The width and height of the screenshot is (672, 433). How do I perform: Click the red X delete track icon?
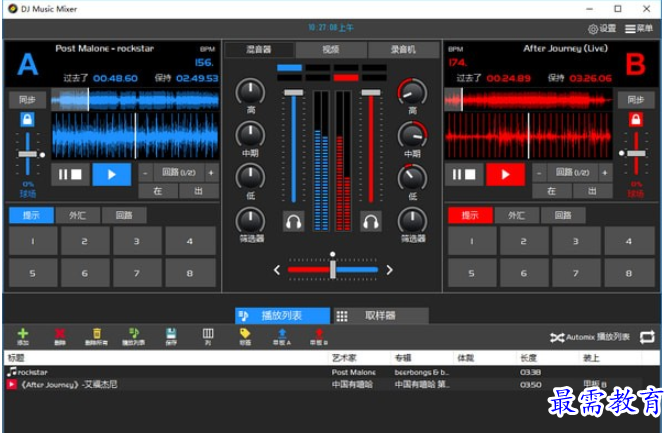coord(60,334)
